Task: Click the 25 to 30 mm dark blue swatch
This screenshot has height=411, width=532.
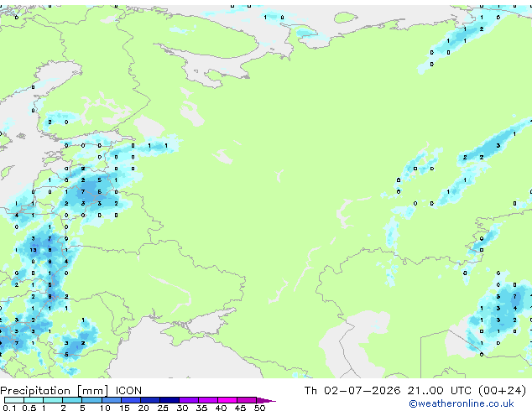Action: [x=169, y=400]
